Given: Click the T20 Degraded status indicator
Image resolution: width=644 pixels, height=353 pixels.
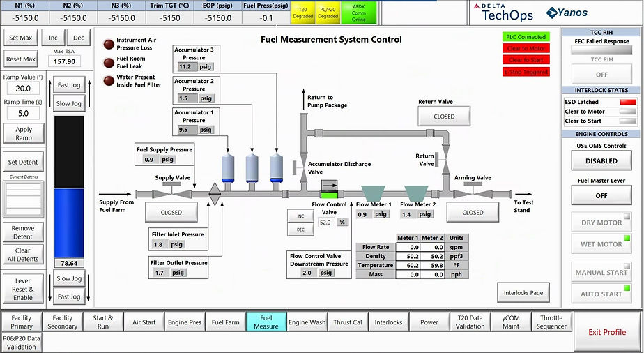Looking at the screenshot, I should pos(302,13).
